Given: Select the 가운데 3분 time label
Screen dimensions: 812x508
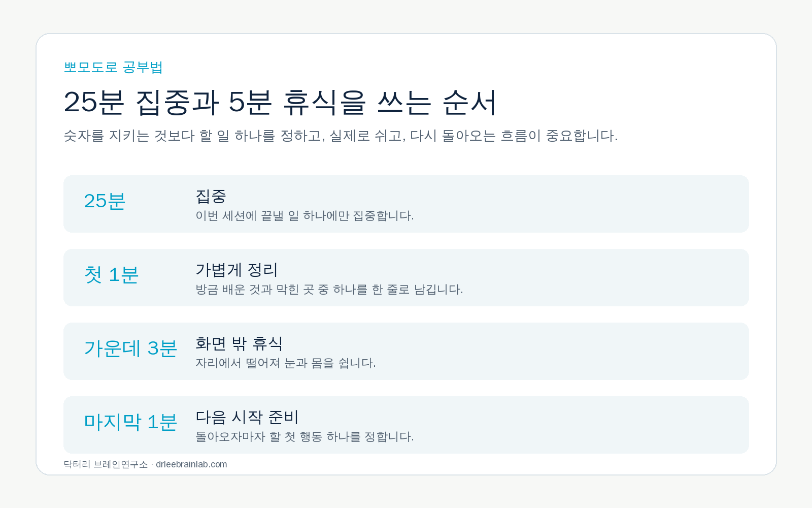Looking at the screenshot, I should tap(130, 348).
